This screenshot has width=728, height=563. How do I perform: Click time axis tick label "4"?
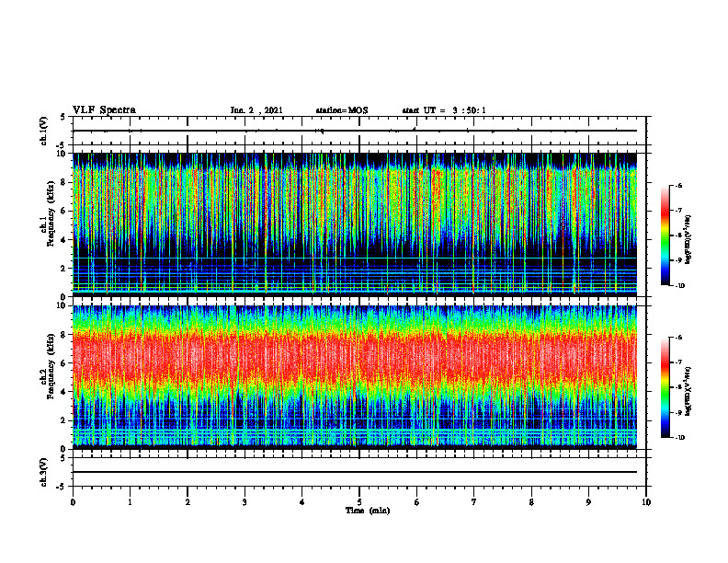click(x=302, y=502)
